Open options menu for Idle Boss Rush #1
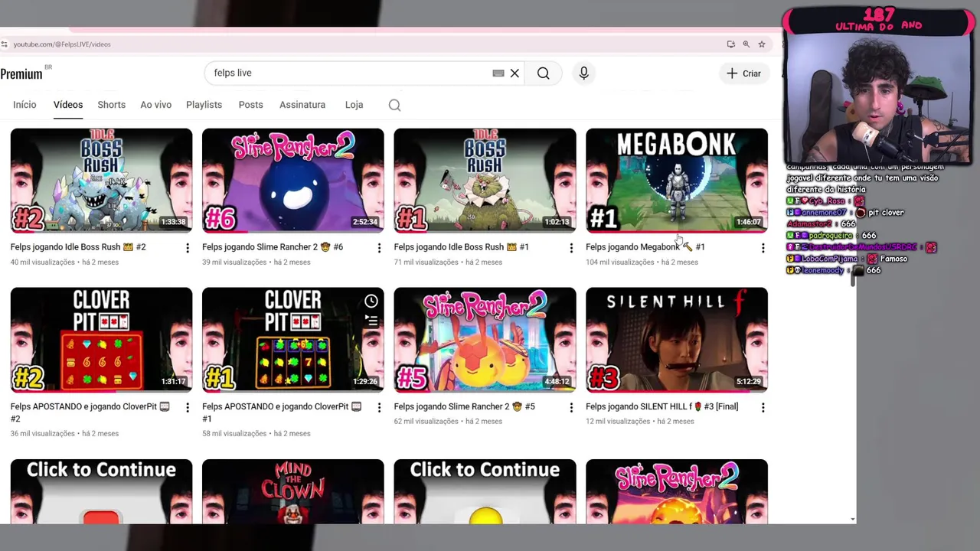This screenshot has width=980, height=551. pyautogui.click(x=571, y=248)
